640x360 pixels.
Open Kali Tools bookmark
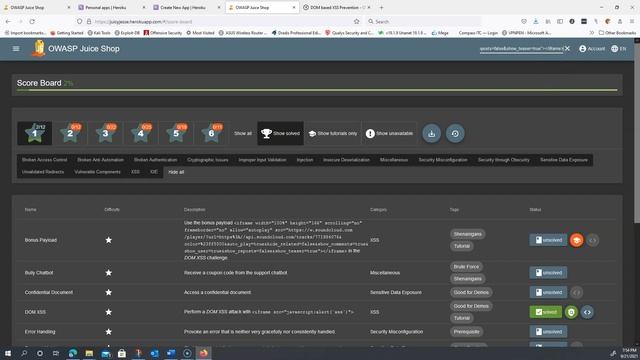[x=99, y=33]
